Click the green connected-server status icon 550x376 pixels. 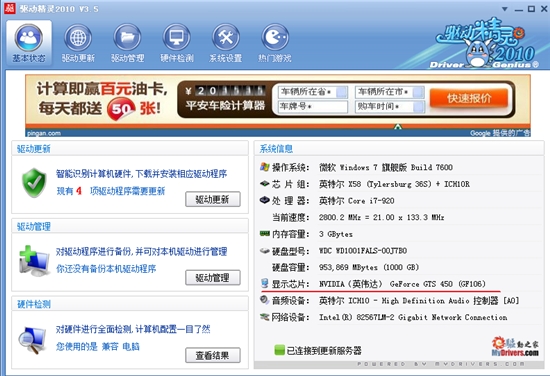coord(280,350)
